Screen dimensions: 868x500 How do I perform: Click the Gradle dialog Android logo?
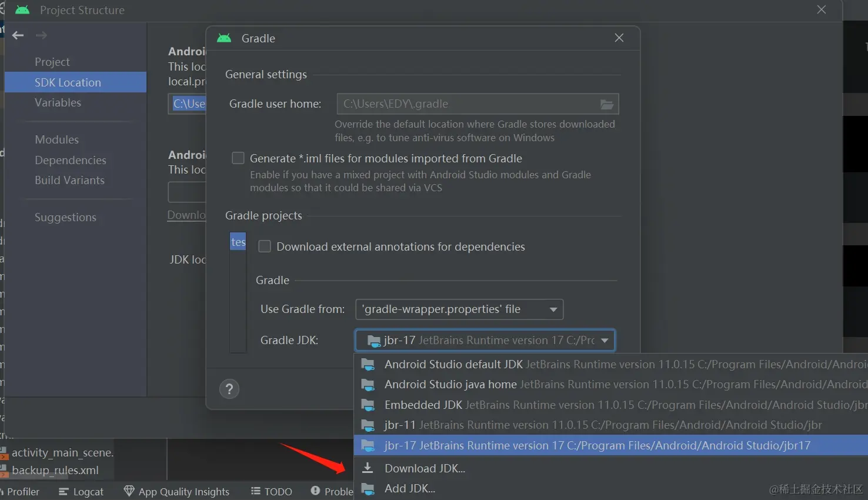tap(224, 38)
